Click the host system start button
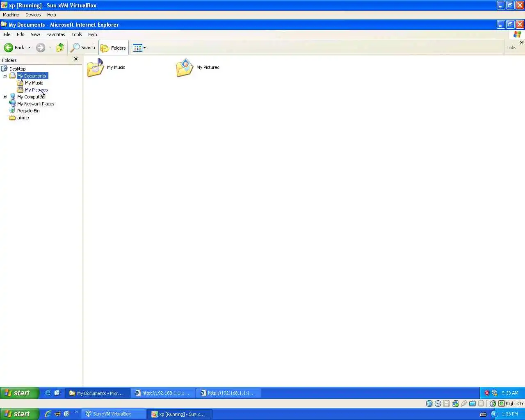Image resolution: width=525 pixels, height=420 pixels. (x=19, y=414)
